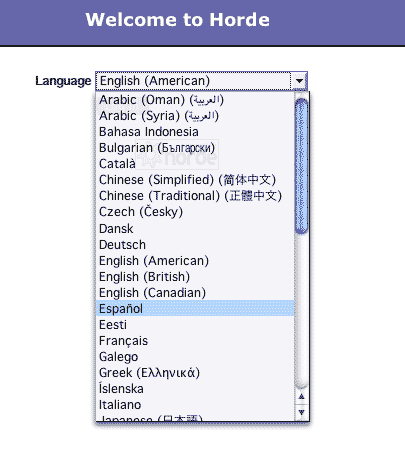Pick Français from the dropdown list
The height and width of the screenshot is (465, 405).
click(x=195, y=340)
